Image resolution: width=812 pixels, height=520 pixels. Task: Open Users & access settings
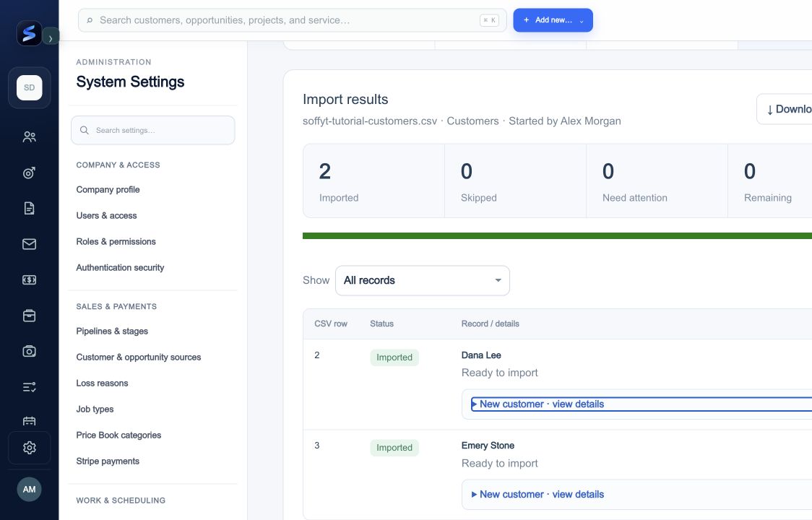[106, 215]
